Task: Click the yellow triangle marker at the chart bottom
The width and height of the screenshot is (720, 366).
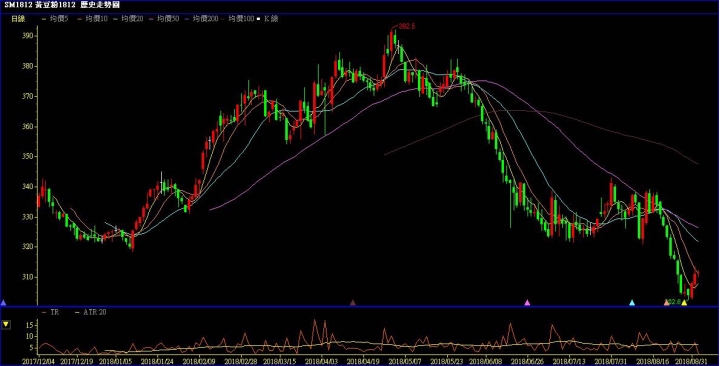Action: point(684,303)
